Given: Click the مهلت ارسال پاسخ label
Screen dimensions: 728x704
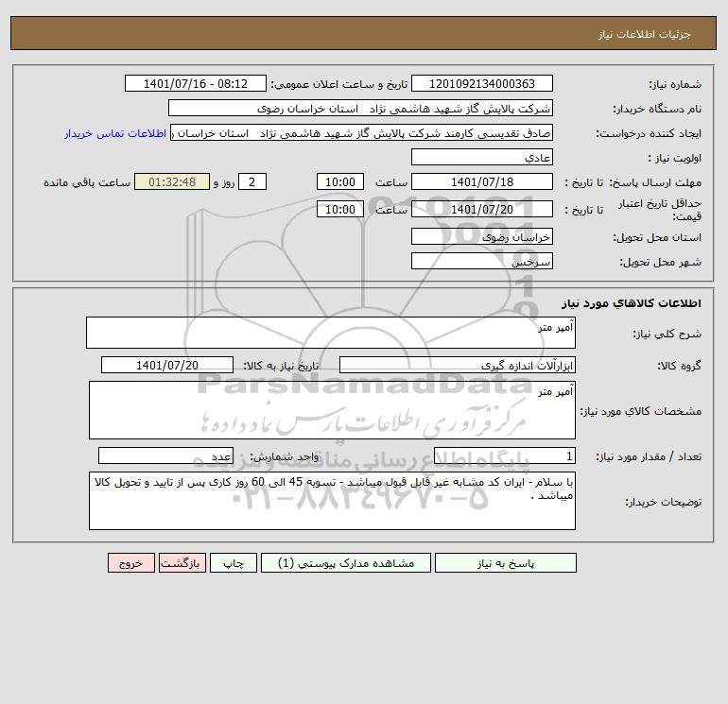Looking at the screenshot, I should [x=655, y=182].
